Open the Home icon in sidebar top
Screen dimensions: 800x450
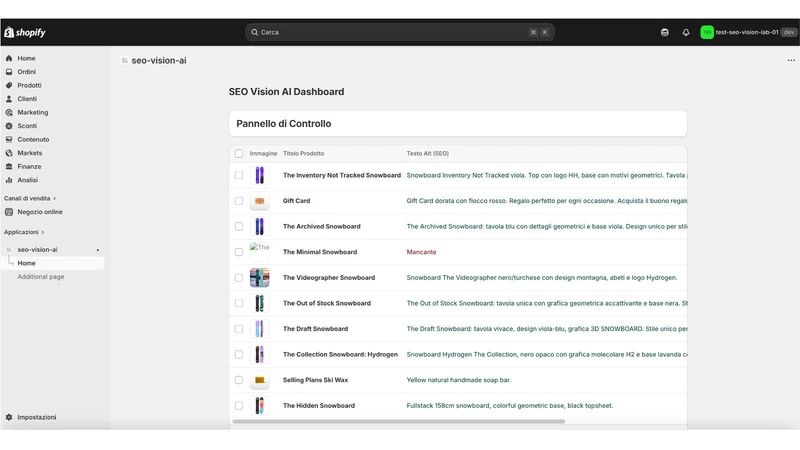click(9, 58)
